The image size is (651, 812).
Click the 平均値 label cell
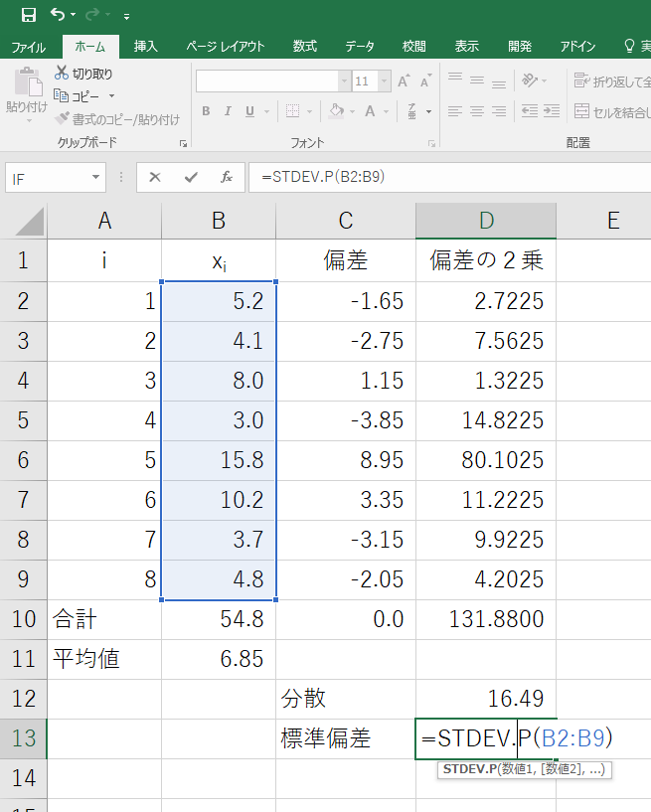pos(104,659)
